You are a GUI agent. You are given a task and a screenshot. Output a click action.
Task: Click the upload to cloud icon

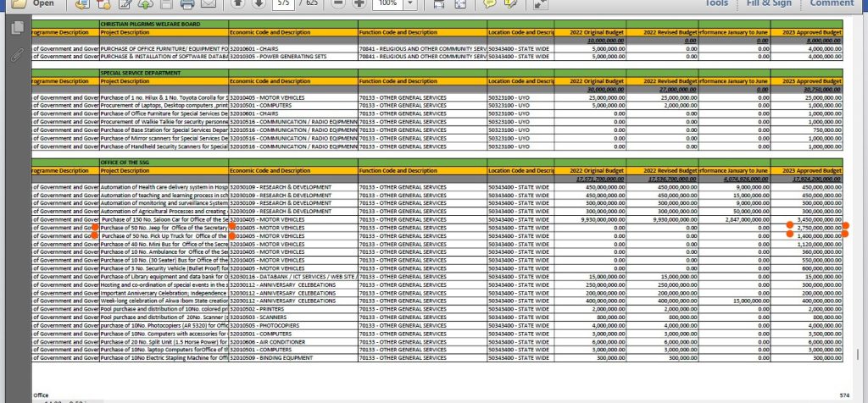pyautogui.click(x=146, y=3)
